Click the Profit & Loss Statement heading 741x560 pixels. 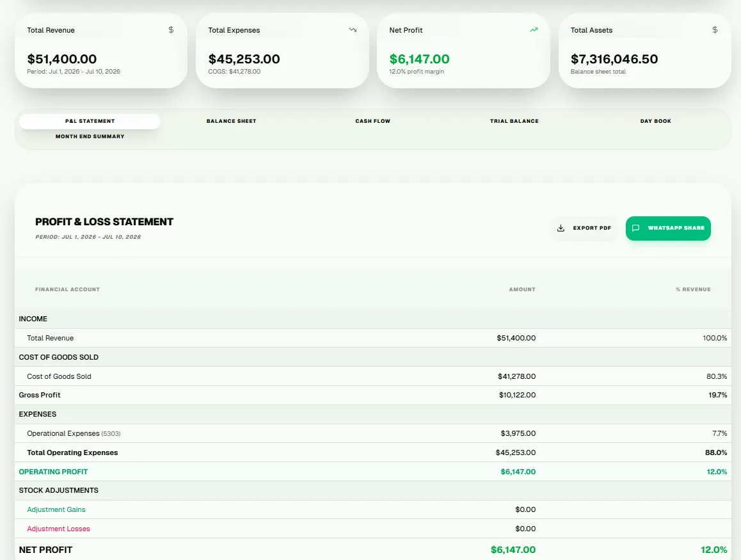104,221
